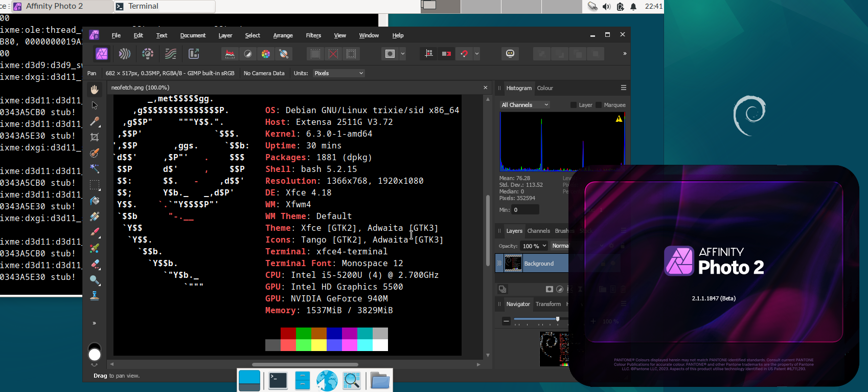Viewport: 868px width, 392px height.
Task: Toggle Force Pixel Alignment in toolbar
Action: [x=429, y=54]
